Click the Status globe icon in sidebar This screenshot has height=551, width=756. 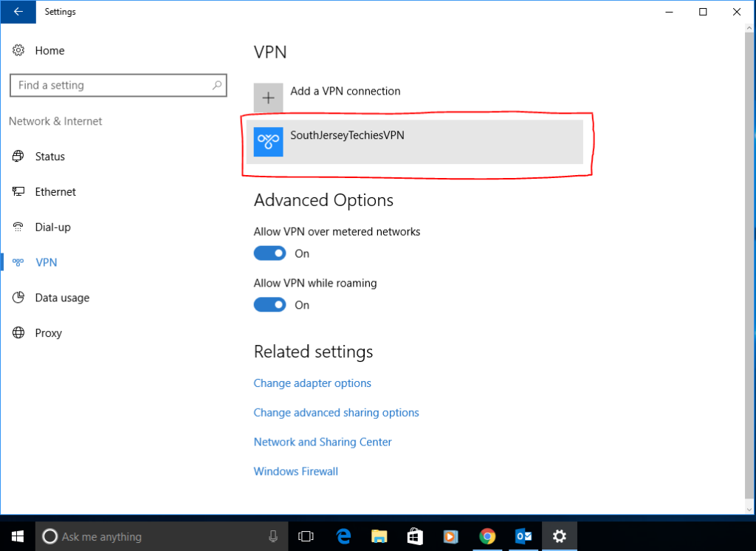18,156
